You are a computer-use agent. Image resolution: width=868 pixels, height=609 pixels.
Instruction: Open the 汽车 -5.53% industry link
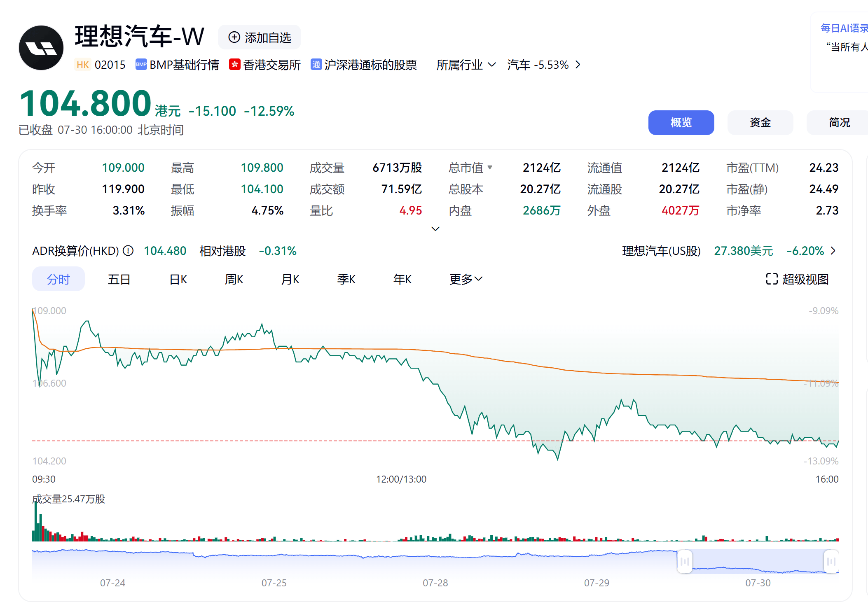544,65
